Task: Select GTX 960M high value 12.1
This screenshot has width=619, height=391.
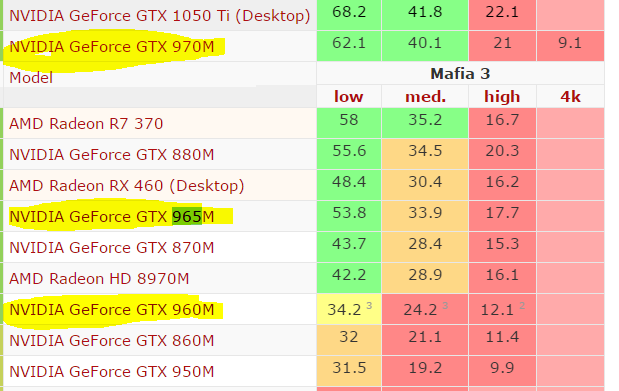Action: (497, 310)
